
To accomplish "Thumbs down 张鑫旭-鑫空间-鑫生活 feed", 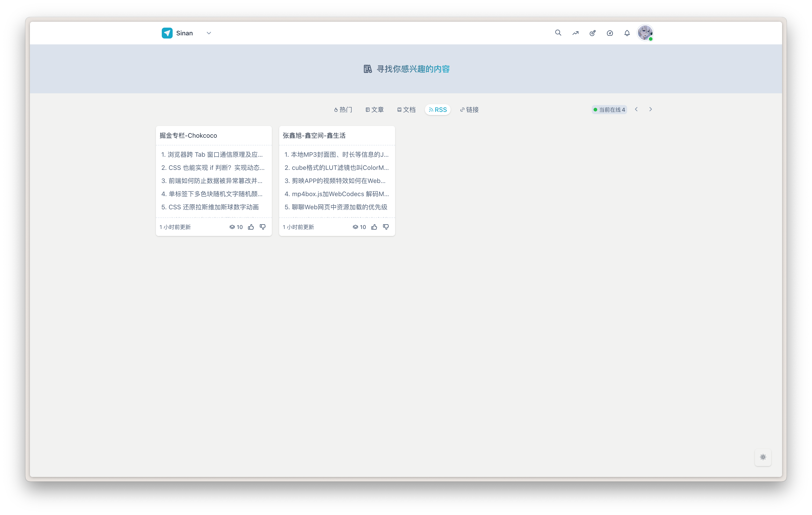I will (386, 227).
